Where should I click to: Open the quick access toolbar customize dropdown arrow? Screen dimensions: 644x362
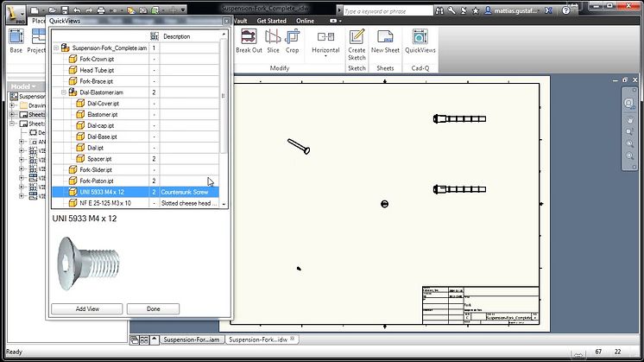[x=183, y=10]
